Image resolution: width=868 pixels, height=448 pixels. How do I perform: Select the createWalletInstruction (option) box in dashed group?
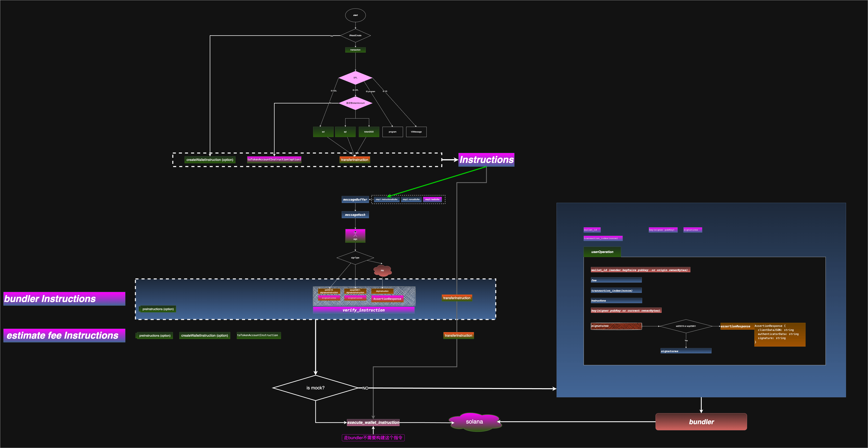pos(210,160)
